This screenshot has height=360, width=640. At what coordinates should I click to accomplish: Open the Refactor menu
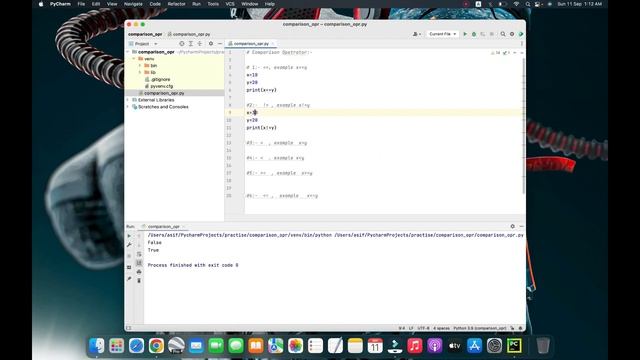(x=176, y=4)
